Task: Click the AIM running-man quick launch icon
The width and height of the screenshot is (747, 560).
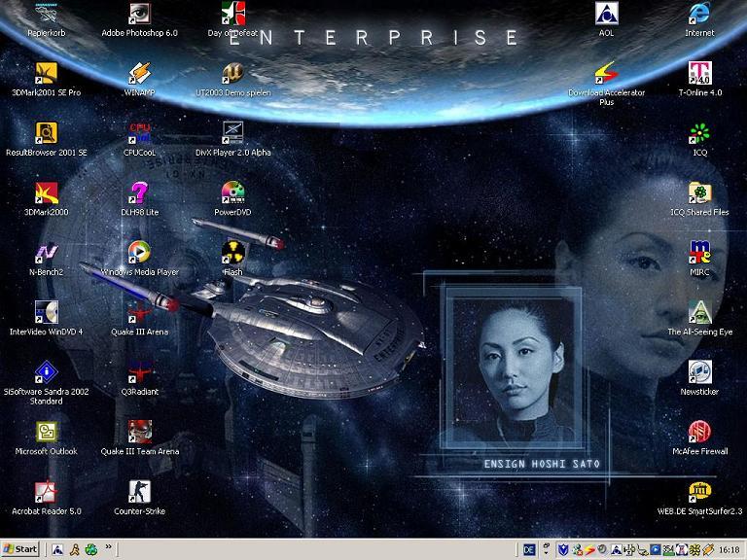Action: coord(74,550)
